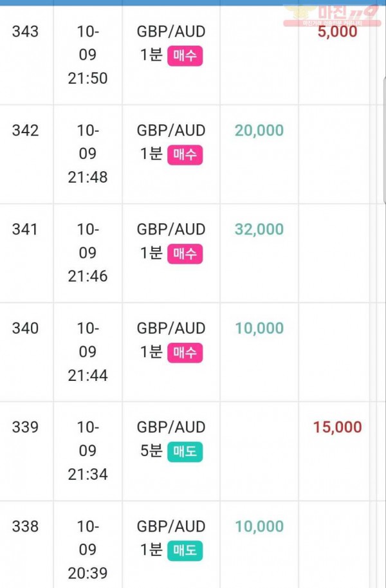Click the 매수 badge in row 341
The height and width of the screenshot is (588, 386).
[x=185, y=254]
